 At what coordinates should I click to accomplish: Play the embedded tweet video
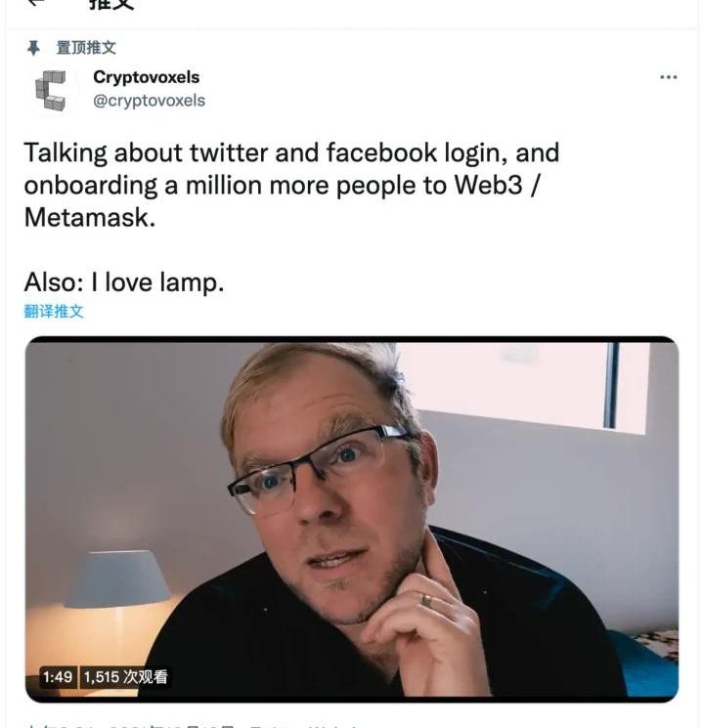[352, 519]
